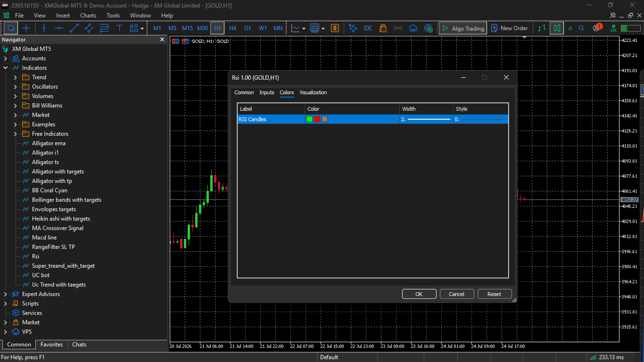
Task: Switch to candlestick chart view
Action: tap(557, 28)
